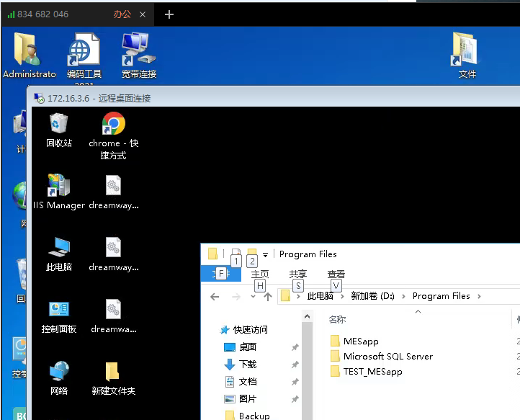Screen dimensions: 520x420
Task: Open the 控制面板 desktop icon
Action: [59, 310]
